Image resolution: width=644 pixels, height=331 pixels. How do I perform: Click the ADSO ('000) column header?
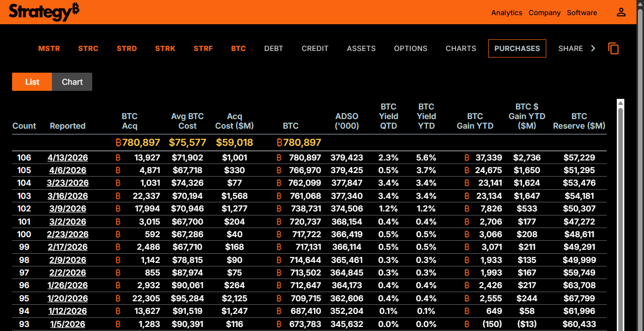tap(347, 121)
